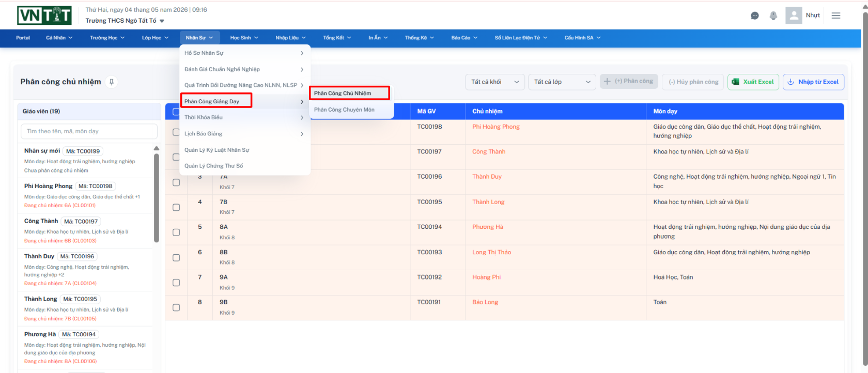The image size is (868, 373).
Task: Expand the Báo Cáo menu
Action: (464, 38)
